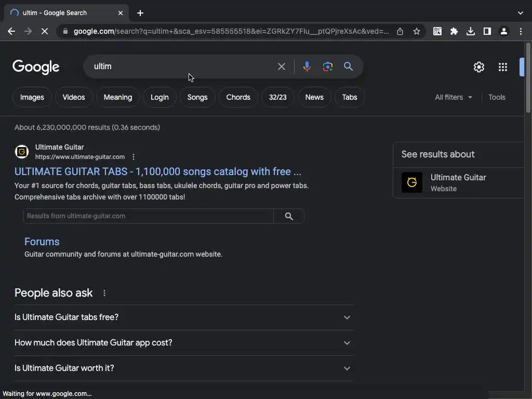Image resolution: width=532 pixels, height=399 pixels.
Task: Click the Ultimate Guitar logo thumbnail
Action: (x=412, y=182)
